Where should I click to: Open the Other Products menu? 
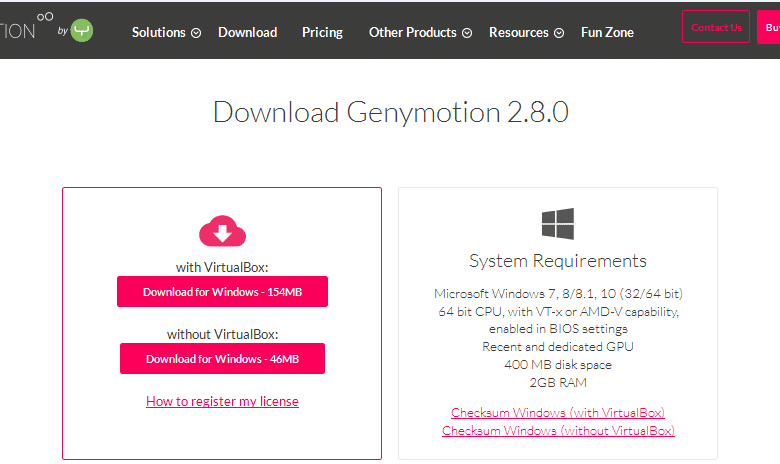pyautogui.click(x=413, y=32)
